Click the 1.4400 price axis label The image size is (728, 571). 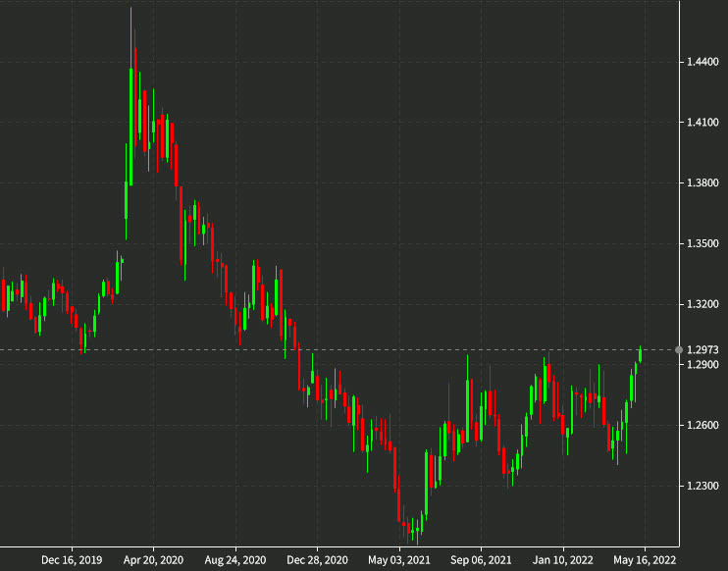702,62
